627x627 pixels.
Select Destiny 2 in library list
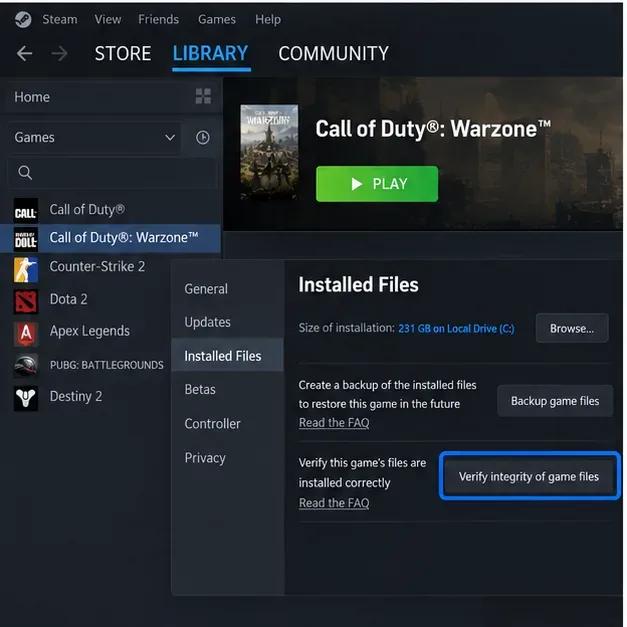[x=76, y=397]
